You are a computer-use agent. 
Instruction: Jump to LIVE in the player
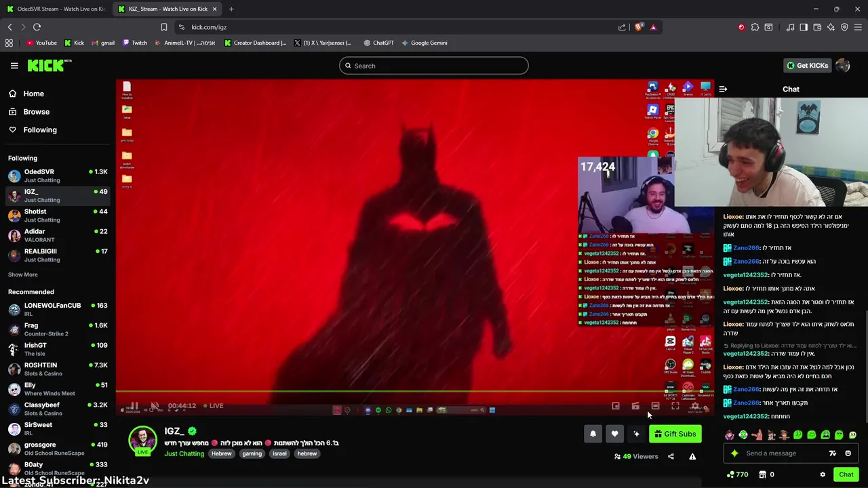pyautogui.click(x=213, y=406)
